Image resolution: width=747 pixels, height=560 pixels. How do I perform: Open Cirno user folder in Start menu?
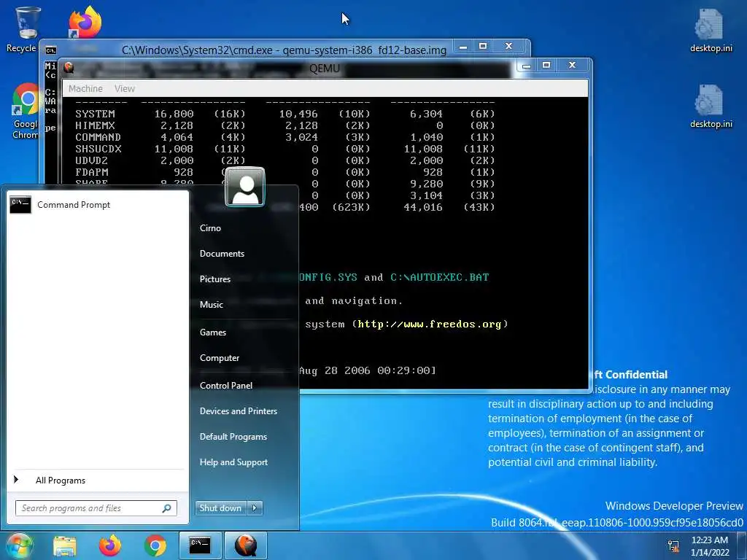click(x=210, y=228)
